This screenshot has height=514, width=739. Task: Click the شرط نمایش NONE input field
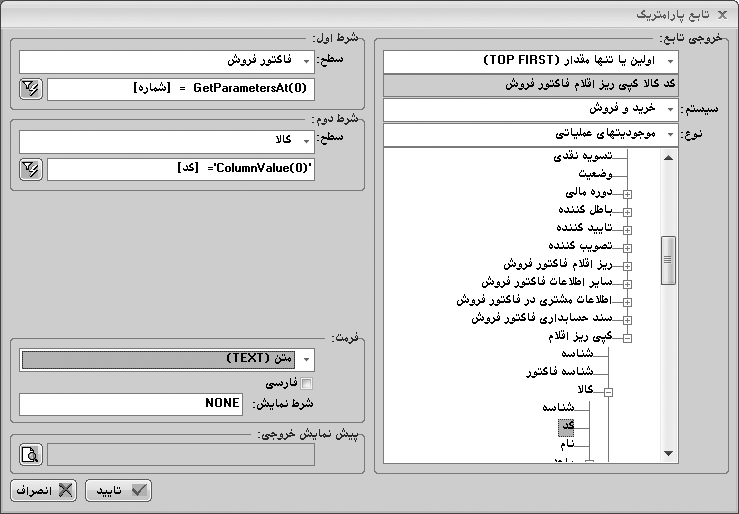pos(130,404)
